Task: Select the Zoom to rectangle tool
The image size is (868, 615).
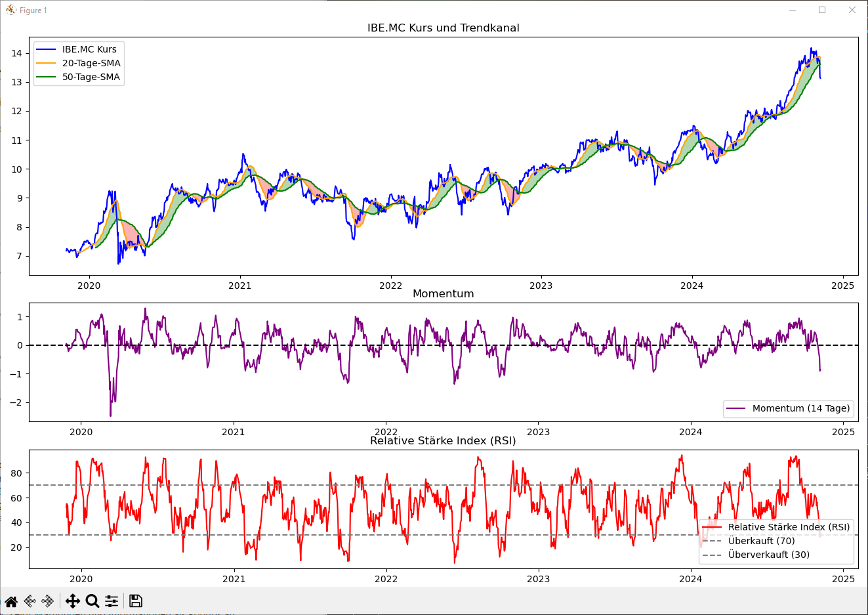Action: pos(93,601)
